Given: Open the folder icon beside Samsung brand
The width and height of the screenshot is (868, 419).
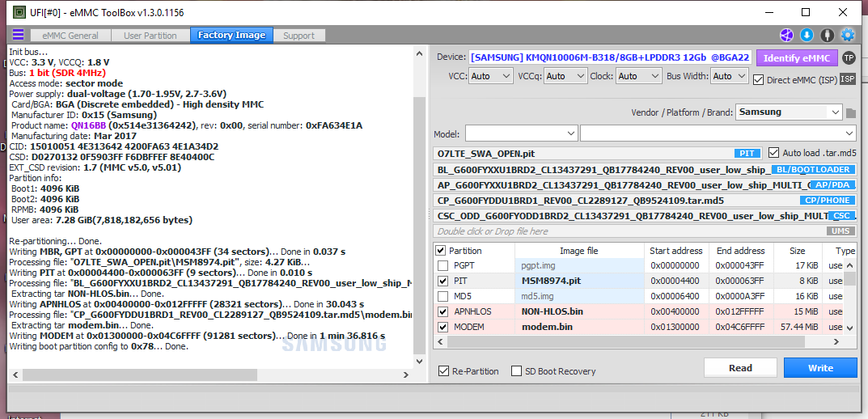Looking at the screenshot, I should pyautogui.click(x=851, y=113).
